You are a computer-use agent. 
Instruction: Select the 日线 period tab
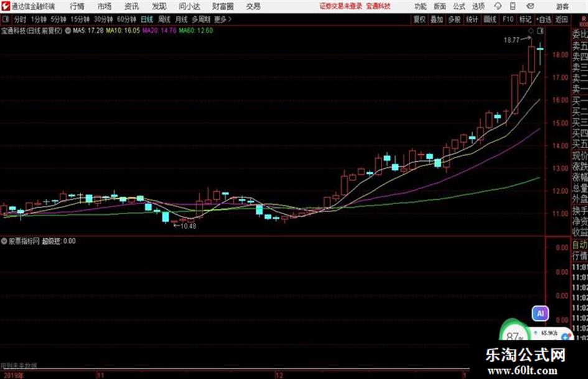tap(147, 19)
